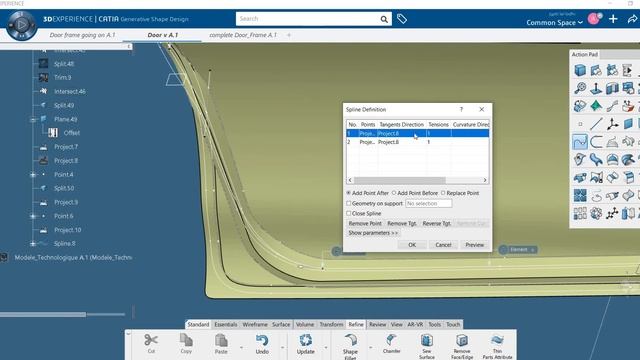Image resolution: width=640 pixels, height=360 pixels.
Task: Switch to Transform toolbar tab
Action: pos(331,324)
